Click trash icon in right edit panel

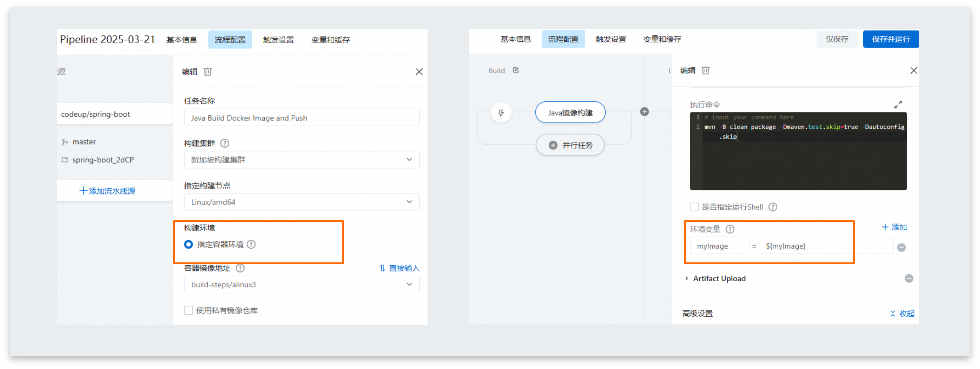(705, 70)
